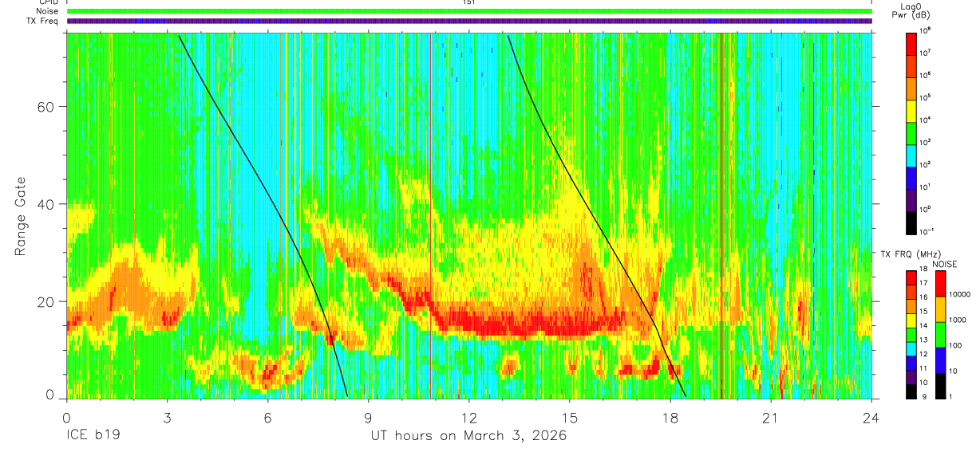The image size is (980, 452).
Task: Select the yellow 14–15 MHz TX FRQ swatch
Action: point(911,320)
